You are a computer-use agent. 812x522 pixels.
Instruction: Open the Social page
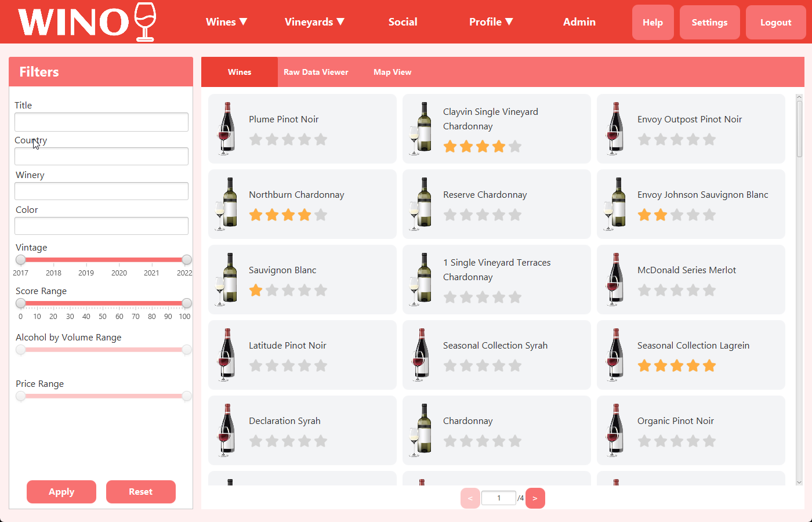click(x=403, y=22)
